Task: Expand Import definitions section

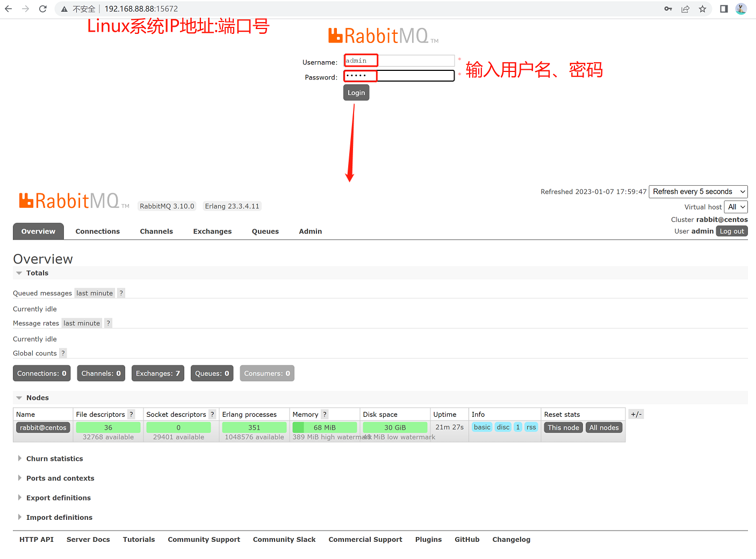Action: pos(59,518)
